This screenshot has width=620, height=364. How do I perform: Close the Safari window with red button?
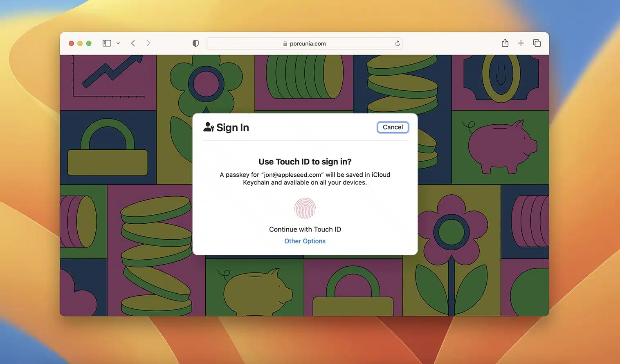coord(71,43)
